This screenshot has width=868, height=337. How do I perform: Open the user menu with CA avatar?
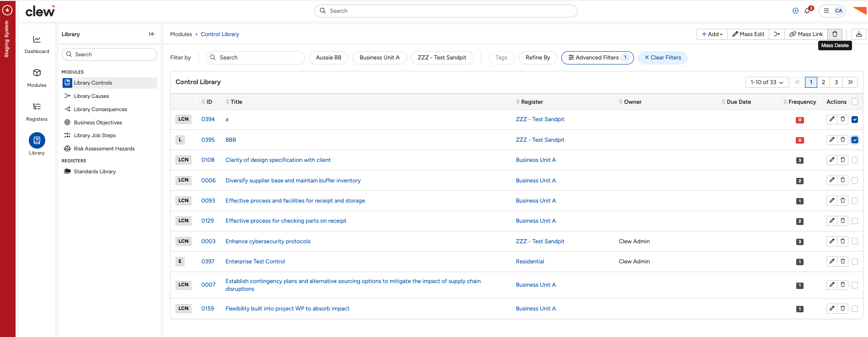[832, 11]
